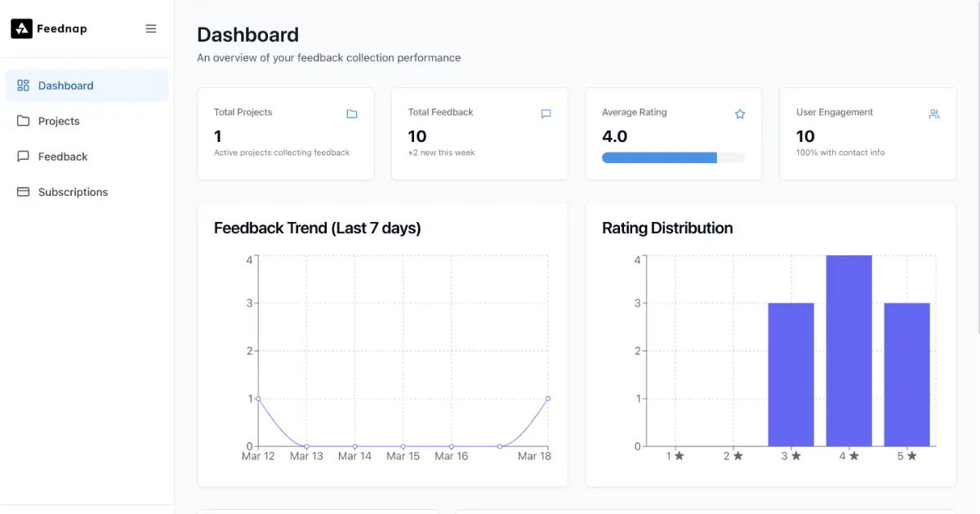Image resolution: width=980 pixels, height=514 pixels.
Task: Click star icon on Average Rating card
Action: 740,114
